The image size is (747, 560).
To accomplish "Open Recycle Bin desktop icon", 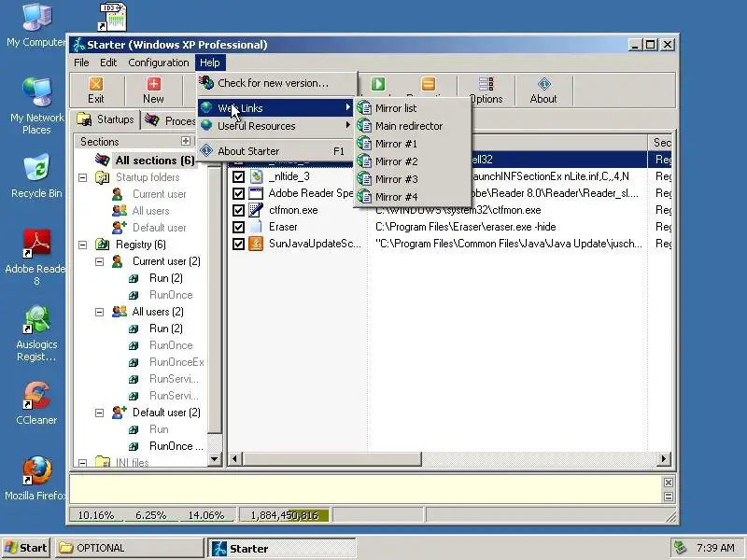I will click(36, 167).
